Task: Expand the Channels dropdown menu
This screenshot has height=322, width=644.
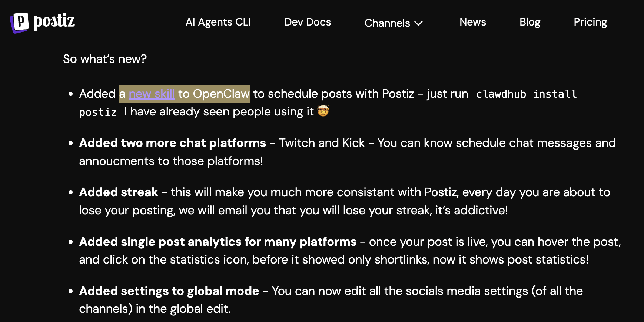Action: pos(394,23)
